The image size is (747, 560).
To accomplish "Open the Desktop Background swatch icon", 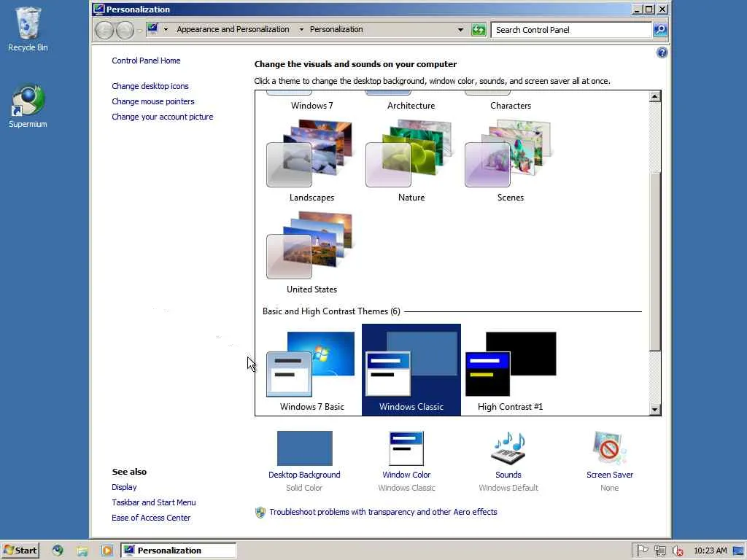I will click(x=304, y=448).
